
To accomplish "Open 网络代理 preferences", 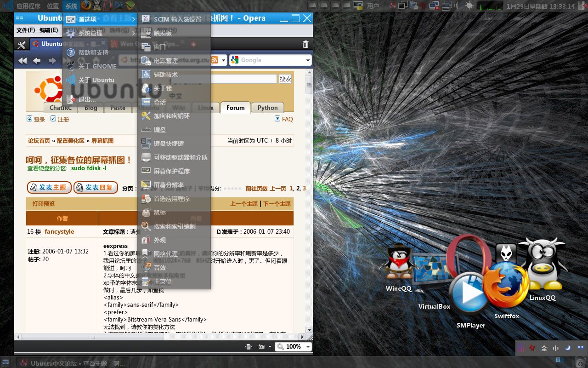I will pos(174,254).
